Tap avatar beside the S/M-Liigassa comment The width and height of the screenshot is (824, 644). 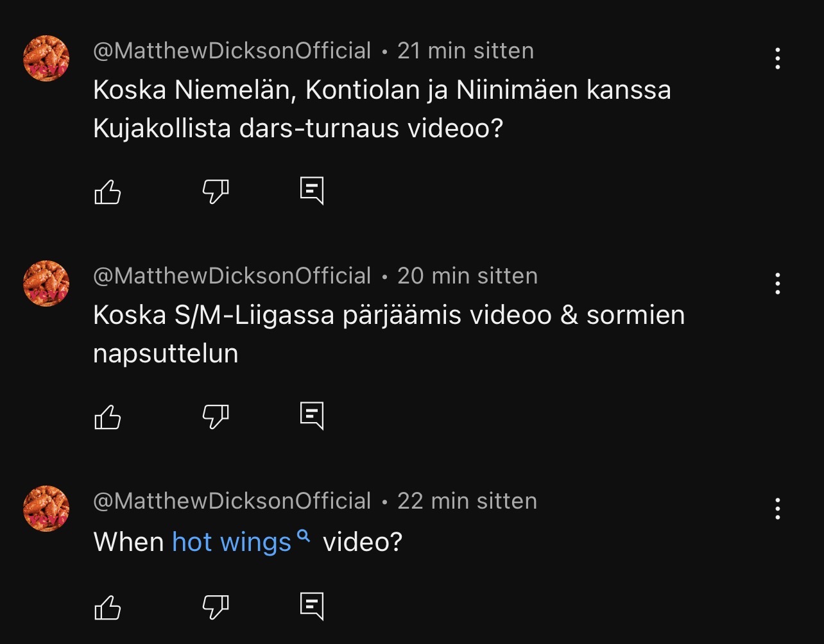(x=46, y=284)
